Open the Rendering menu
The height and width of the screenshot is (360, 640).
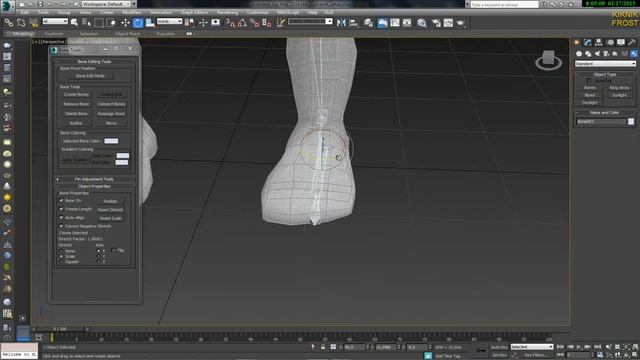227,13
